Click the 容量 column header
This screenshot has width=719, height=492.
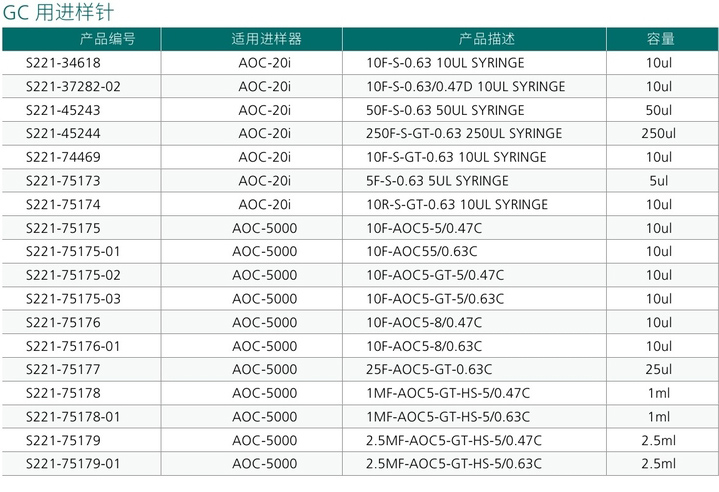coord(660,39)
